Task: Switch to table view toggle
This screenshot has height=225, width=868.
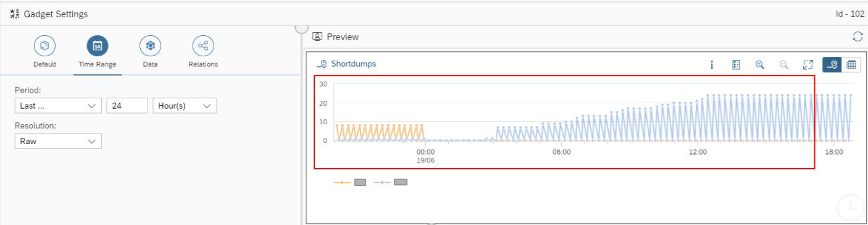Action: (x=851, y=64)
